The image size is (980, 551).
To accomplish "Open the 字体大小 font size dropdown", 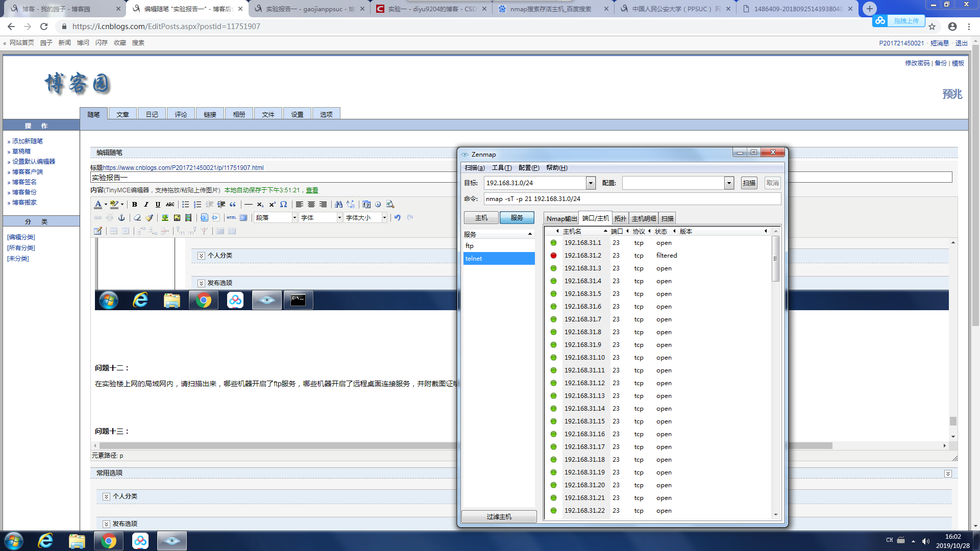I will click(384, 217).
